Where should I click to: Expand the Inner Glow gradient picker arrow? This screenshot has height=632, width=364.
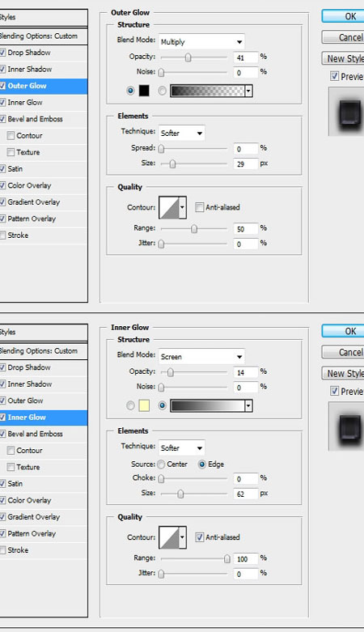(248, 405)
